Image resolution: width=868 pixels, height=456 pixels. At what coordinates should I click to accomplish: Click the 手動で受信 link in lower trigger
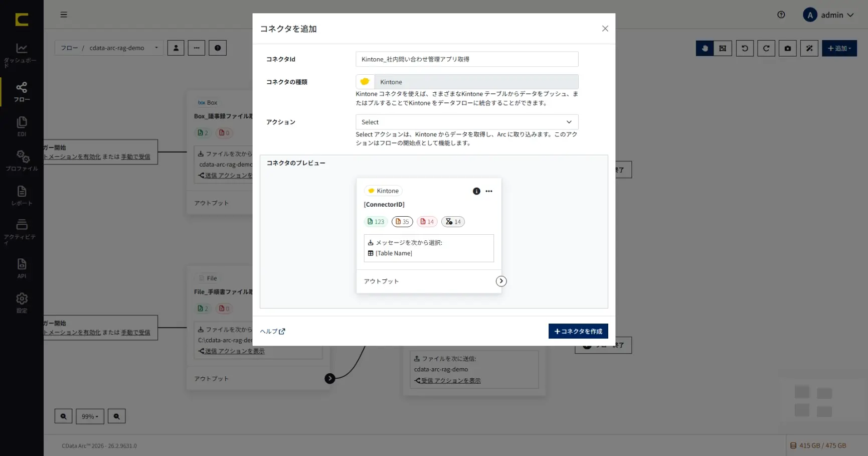(135, 332)
